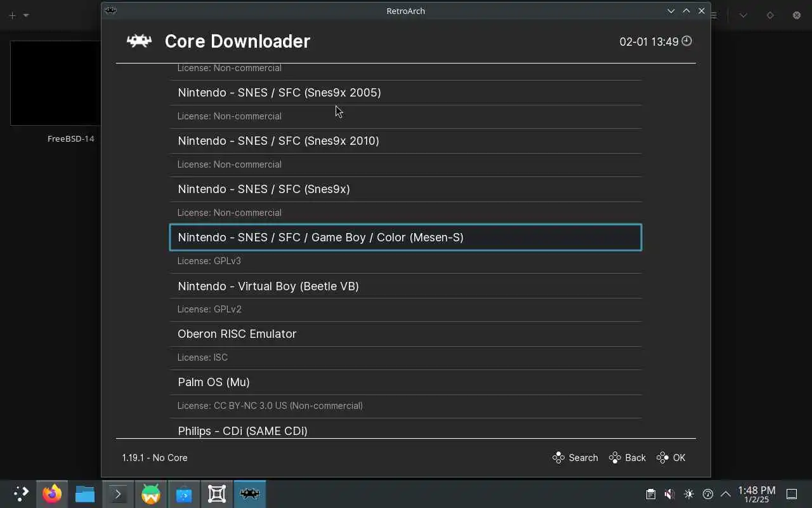This screenshot has width=812, height=508.
Task: Click the Search gamepad icon in footer
Action: pyautogui.click(x=558, y=458)
